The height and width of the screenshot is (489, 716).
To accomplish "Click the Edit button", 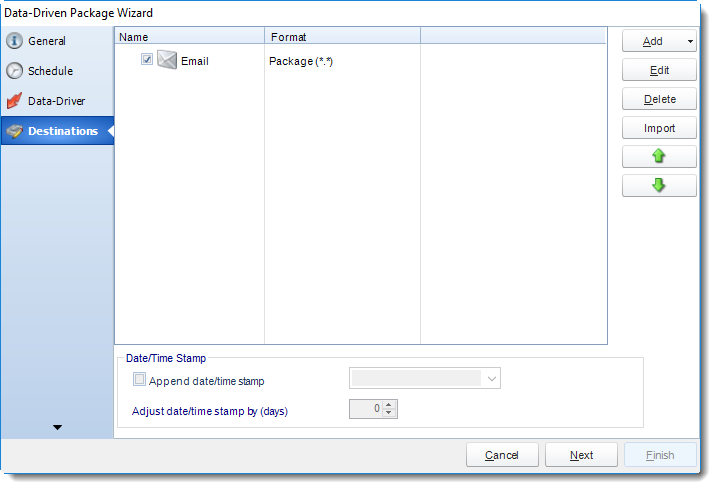I will click(x=659, y=70).
